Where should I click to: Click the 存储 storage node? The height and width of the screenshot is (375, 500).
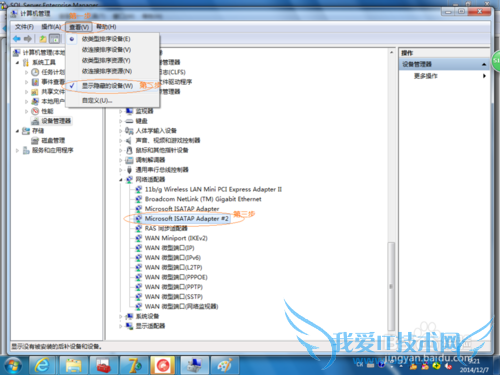tap(38, 131)
